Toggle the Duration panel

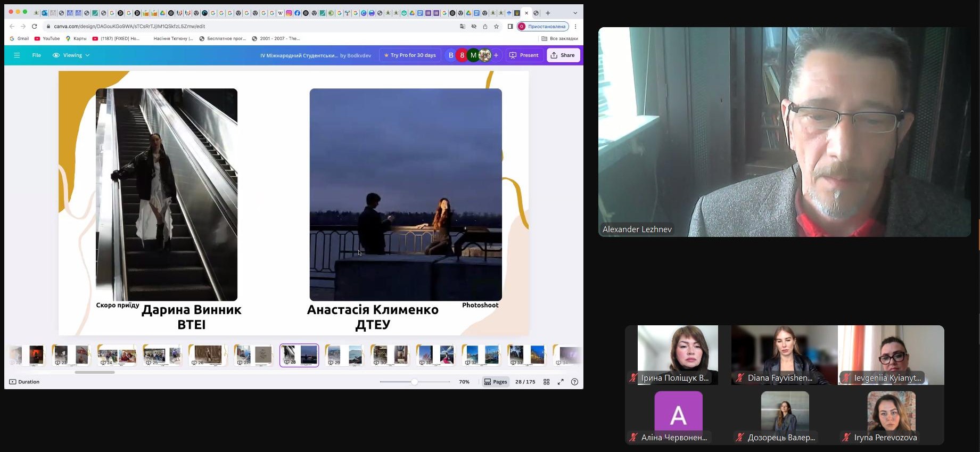24,382
